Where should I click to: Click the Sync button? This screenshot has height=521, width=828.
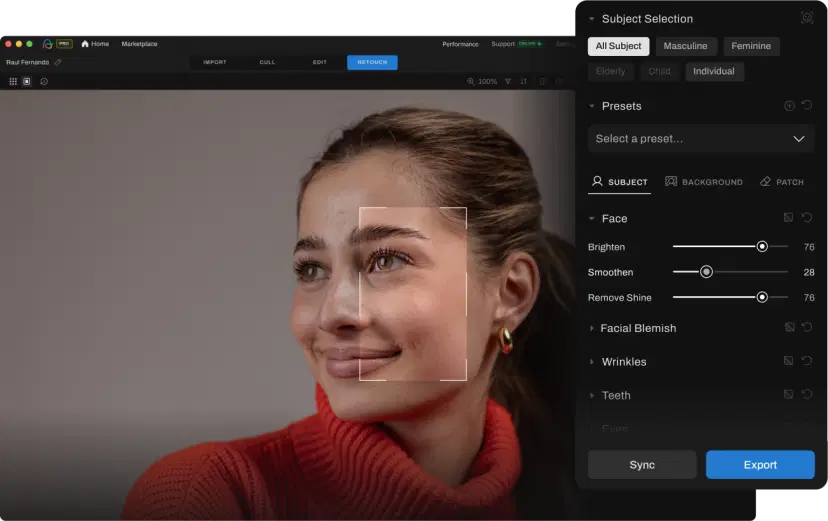(x=642, y=465)
